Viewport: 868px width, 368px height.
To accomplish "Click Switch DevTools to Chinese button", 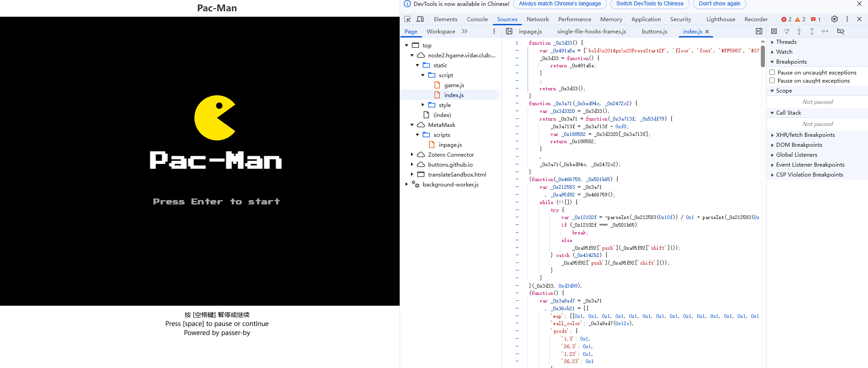I will 650,4.
